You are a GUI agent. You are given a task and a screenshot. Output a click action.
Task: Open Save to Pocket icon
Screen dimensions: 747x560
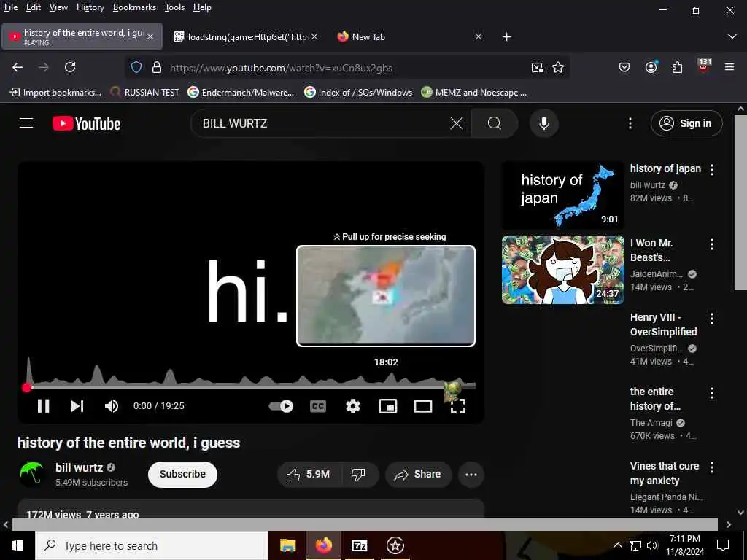[x=624, y=67]
